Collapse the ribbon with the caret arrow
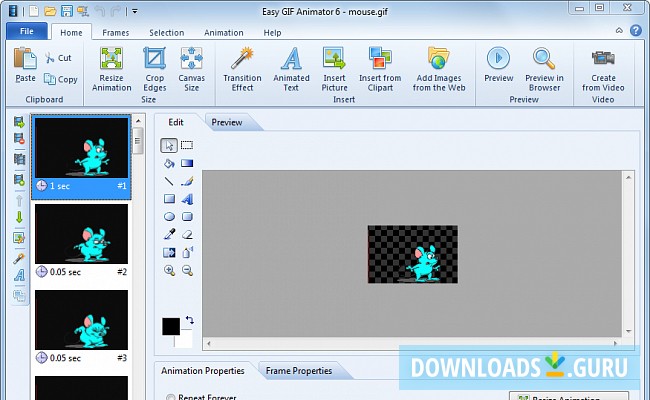Viewport: 650px width, 400px height. pos(619,30)
